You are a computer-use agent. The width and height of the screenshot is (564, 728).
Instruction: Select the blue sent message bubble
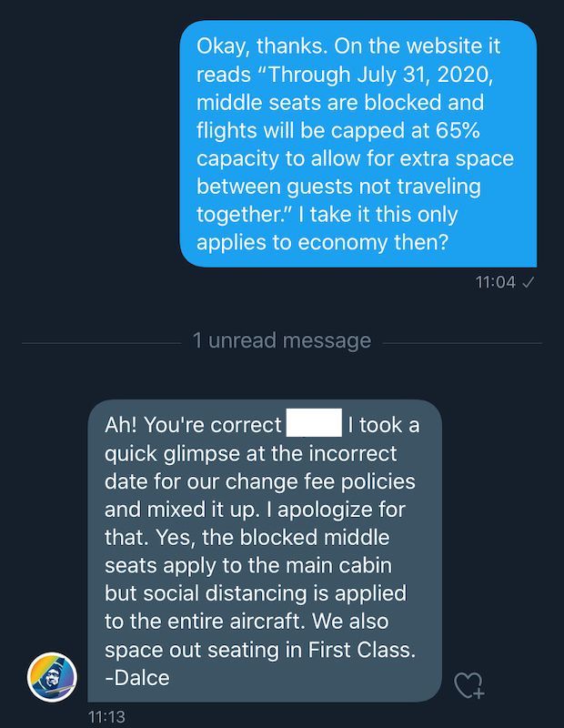point(358,144)
